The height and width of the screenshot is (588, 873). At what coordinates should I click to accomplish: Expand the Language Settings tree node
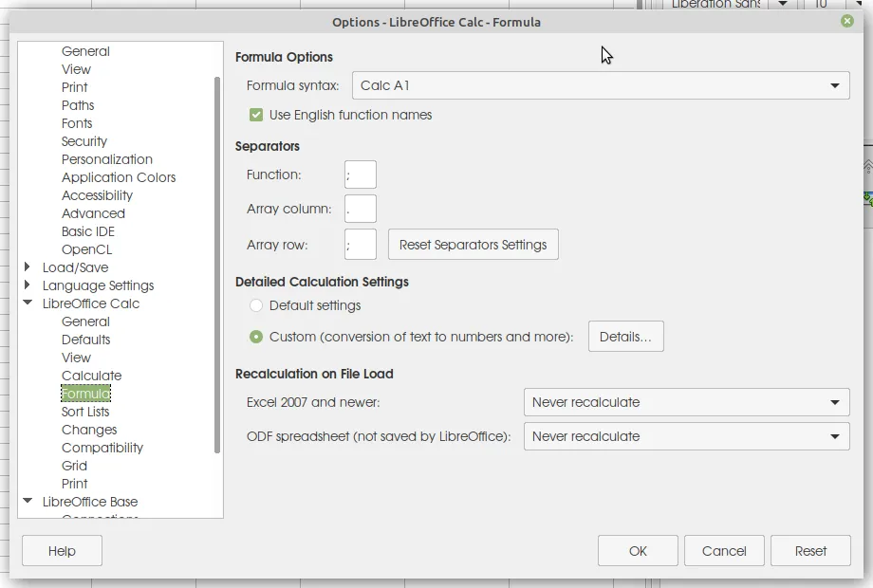point(28,285)
